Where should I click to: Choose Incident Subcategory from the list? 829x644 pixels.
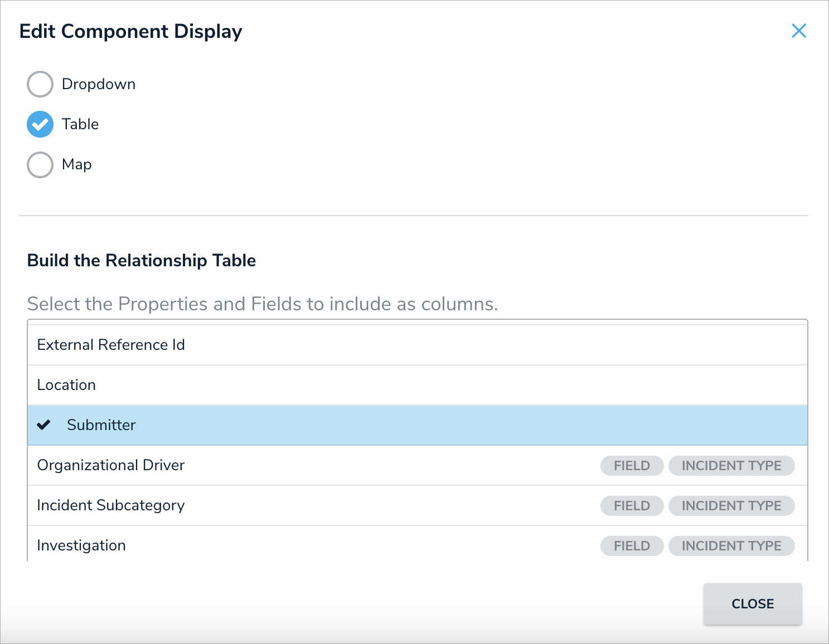111,505
